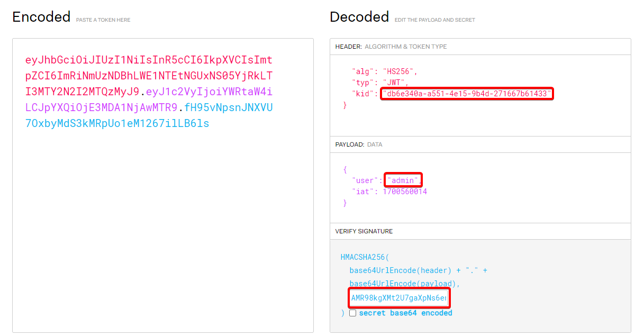Click the Verify Signature section label
This screenshot has height=336, width=644.
pyautogui.click(x=364, y=231)
